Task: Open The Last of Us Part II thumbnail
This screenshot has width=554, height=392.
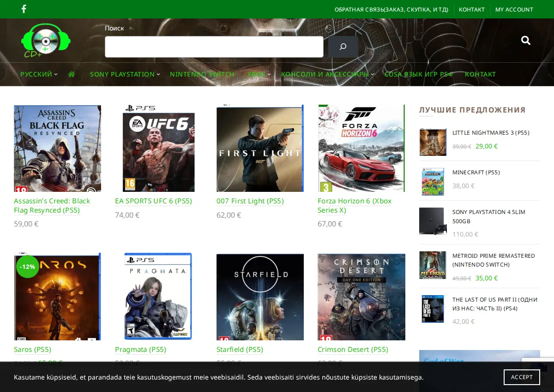Action: point(433,309)
